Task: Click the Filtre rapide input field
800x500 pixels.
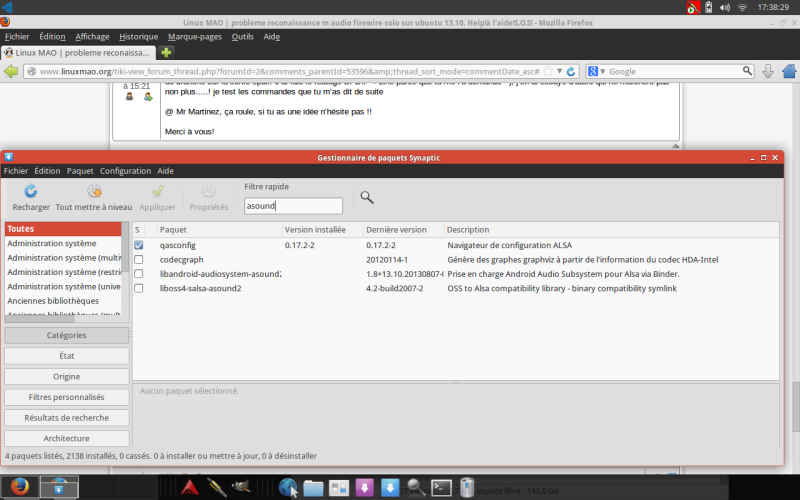Action: [x=293, y=206]
